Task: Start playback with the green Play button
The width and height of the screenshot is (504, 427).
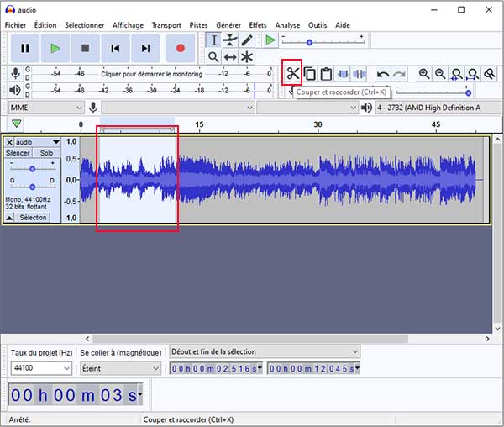Action: pos(55,48)
